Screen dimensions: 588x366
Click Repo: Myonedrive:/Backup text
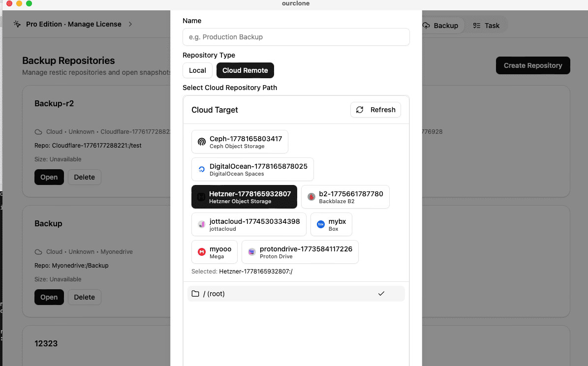[x=72, y=266]
